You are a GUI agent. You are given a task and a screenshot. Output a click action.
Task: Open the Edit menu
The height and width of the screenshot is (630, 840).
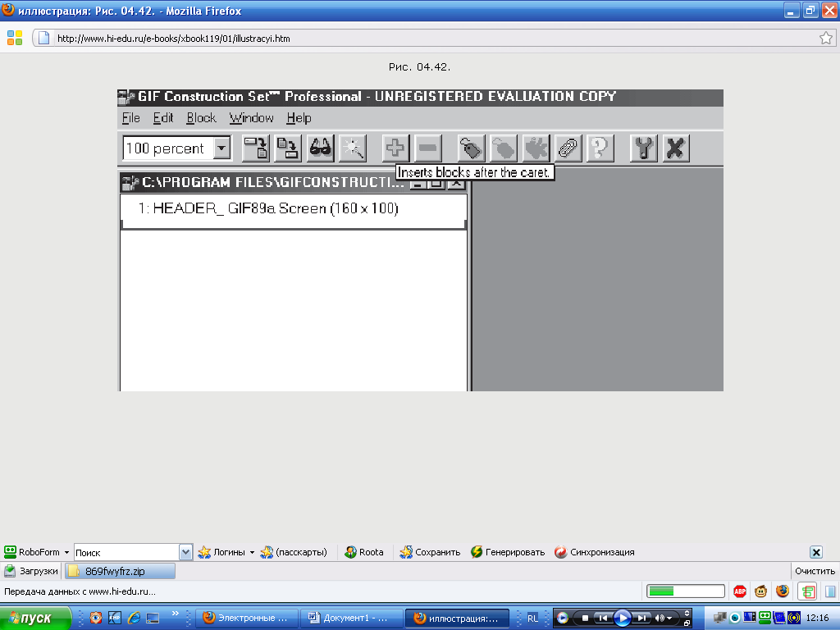(x=163, y=118)
